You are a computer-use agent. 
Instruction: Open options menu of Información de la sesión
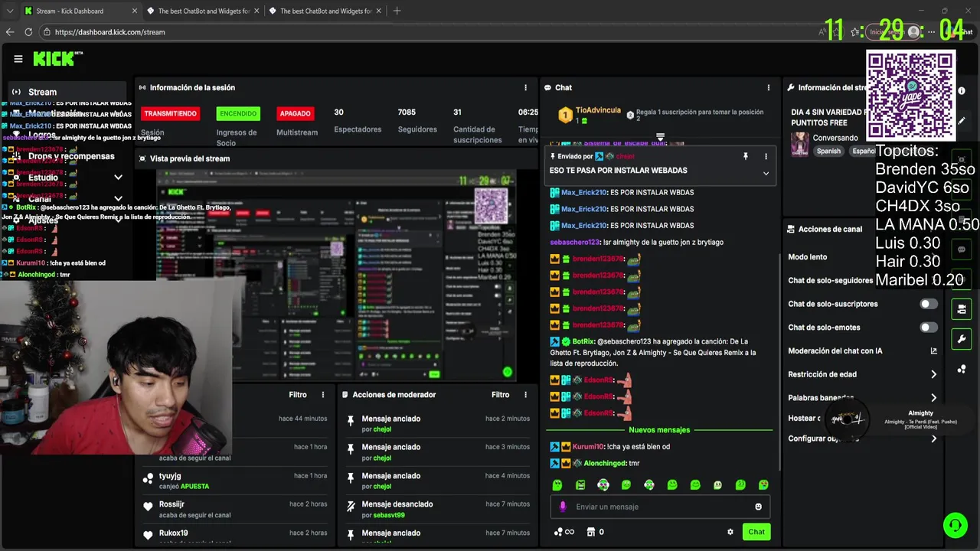coord(525,88)
